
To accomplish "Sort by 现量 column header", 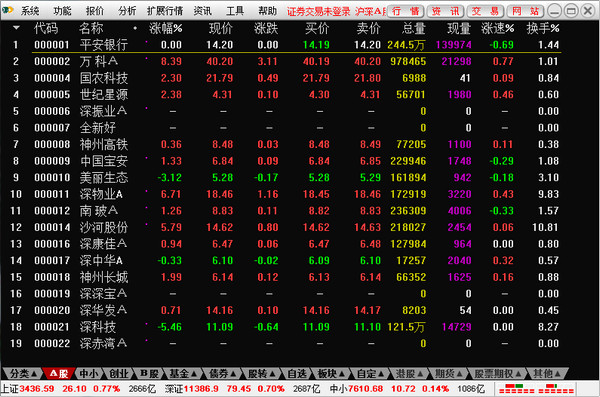I will (x=459, y=28).
